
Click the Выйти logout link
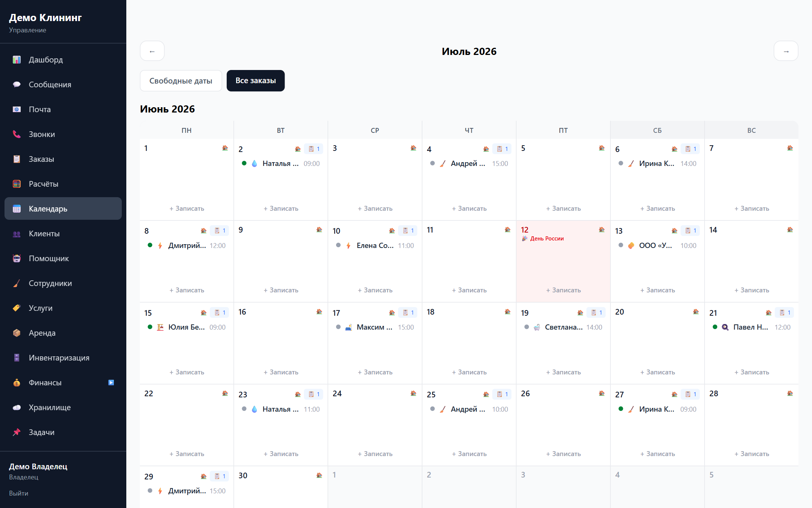[x=19, y=493]
